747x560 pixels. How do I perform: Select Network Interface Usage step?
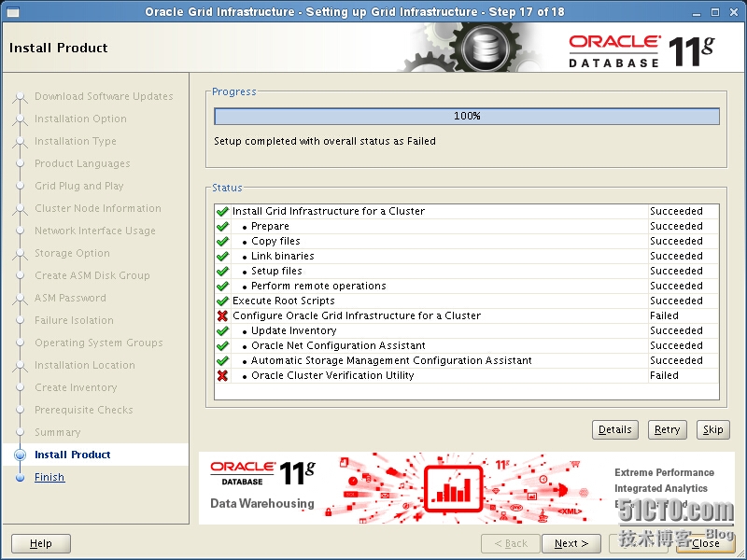[95, 231]
